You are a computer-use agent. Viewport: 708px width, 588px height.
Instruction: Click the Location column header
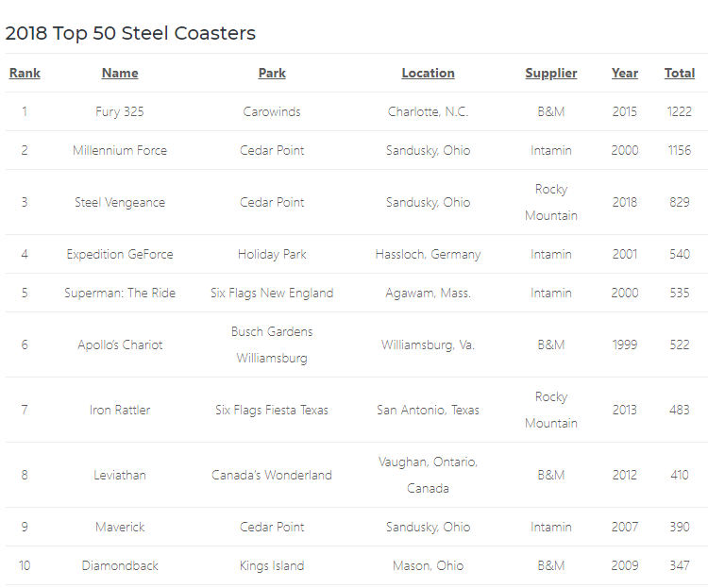pos(428,74)
